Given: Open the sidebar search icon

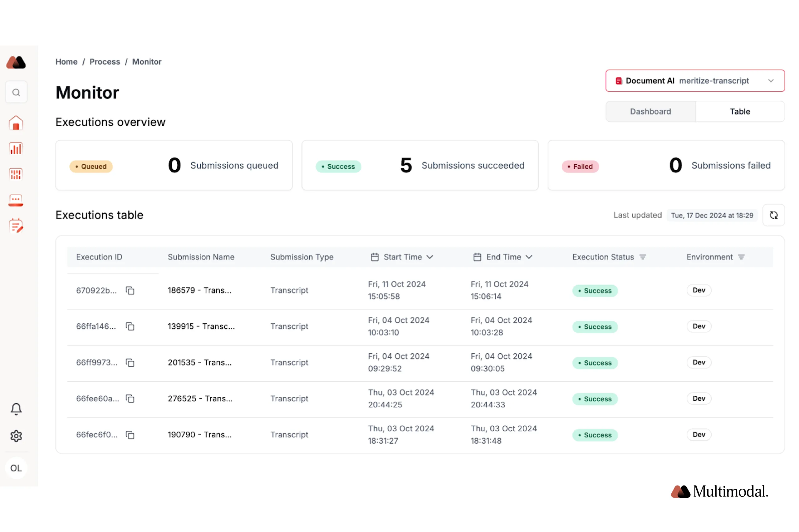Looking at the screenshot, I should point(16,92).
